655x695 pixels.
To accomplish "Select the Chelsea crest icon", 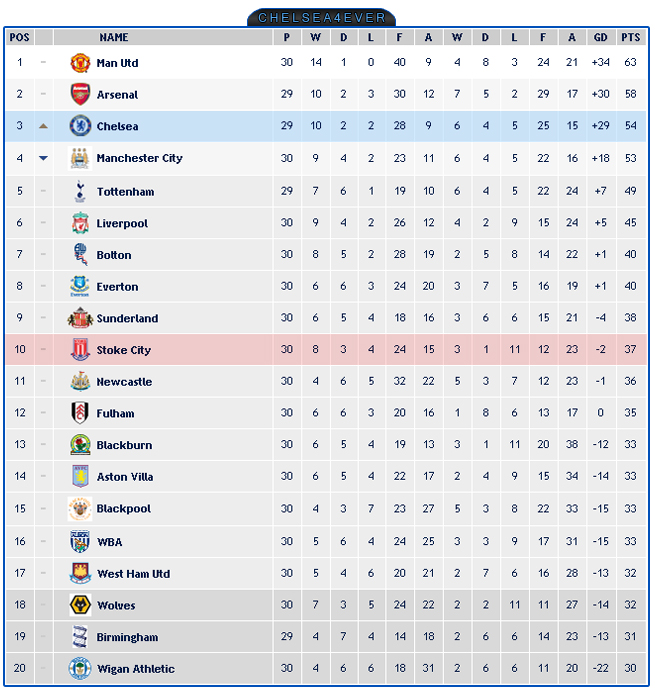I will pyautogui.click(x=80, y=126).
